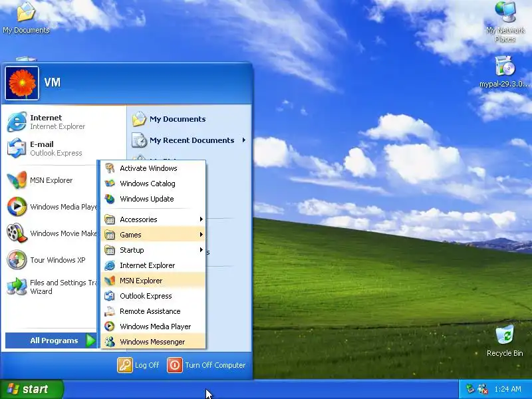Click the Log Off button
Viewport: 532px width, 399px height.
point(138,365)
